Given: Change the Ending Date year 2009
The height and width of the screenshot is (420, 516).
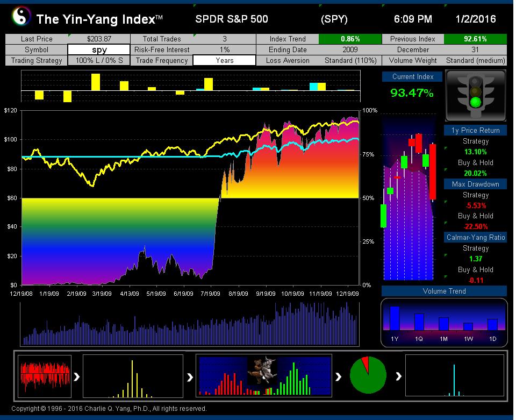Looking at the screenshot, I should [x=350, y=49].
